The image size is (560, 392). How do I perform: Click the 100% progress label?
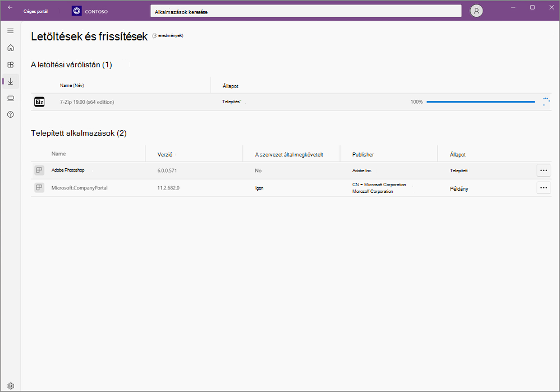(x=416, y=102)
